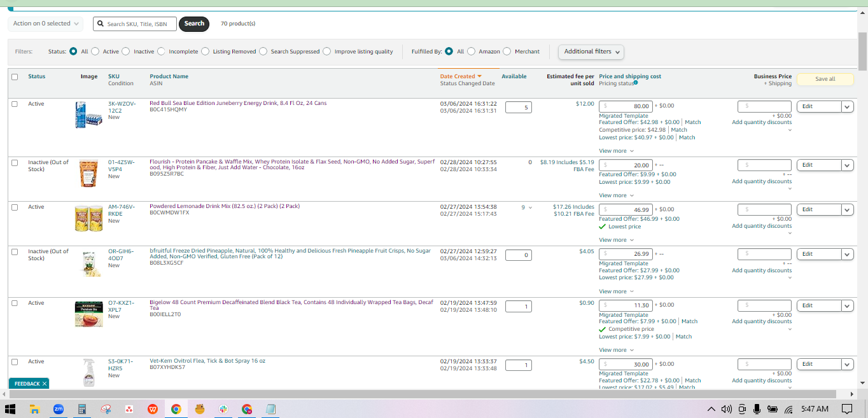868x418 pixels.
Task: Click the Powdered Lemonade product thumbnail
Action: tap(88, 218)
